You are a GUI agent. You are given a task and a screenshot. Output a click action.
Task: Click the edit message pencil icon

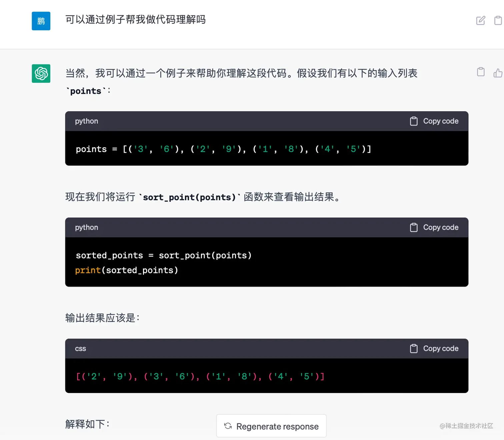click(x=481, y=20)
